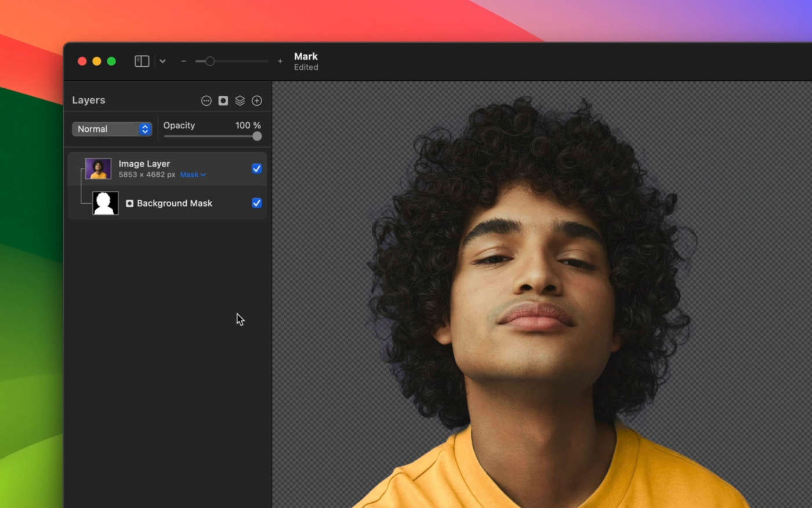Open the Layers more options ellipsis icon
The height and width of the screenshot is (508, 812).
[x=206, y=100]
